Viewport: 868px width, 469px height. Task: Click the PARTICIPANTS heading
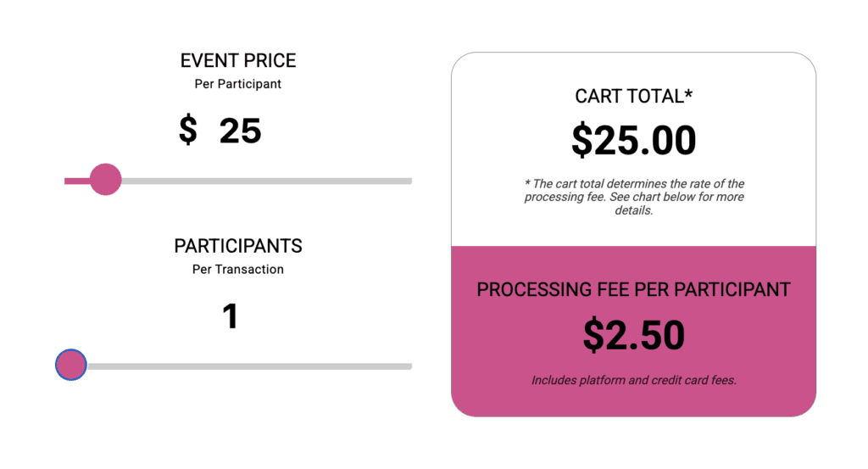point(238,246)
